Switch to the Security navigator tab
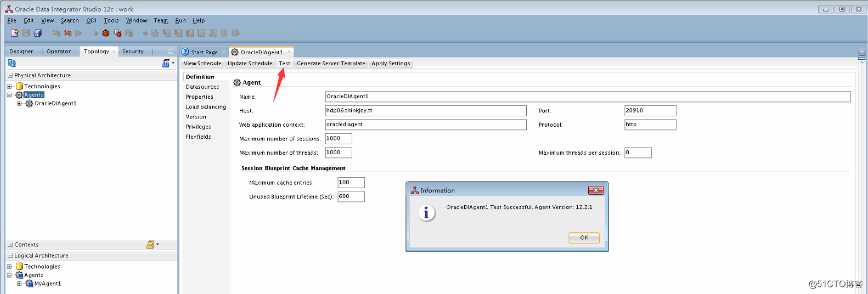Viewport: 868px width, 294px height. 133,52
